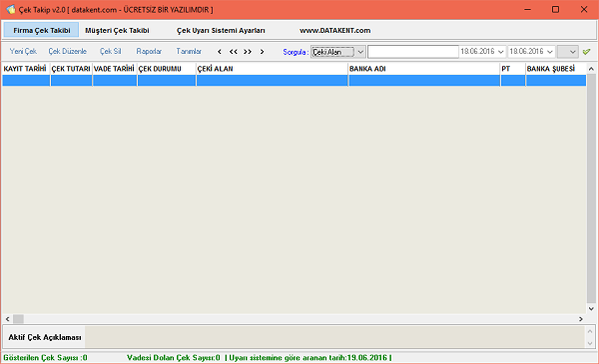The image size is (599, 364).
Task: Open the www.DATAKENT.com tab
Action: click(335, 30)
